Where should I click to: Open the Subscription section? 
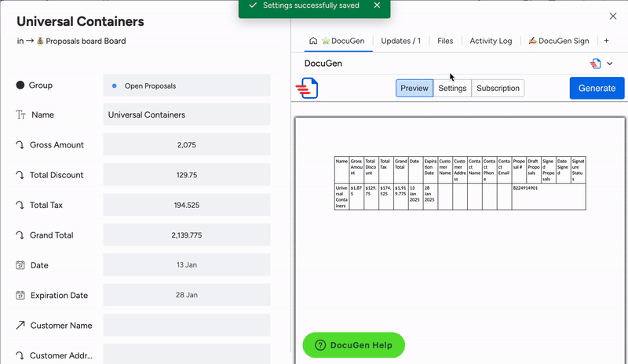498,88
